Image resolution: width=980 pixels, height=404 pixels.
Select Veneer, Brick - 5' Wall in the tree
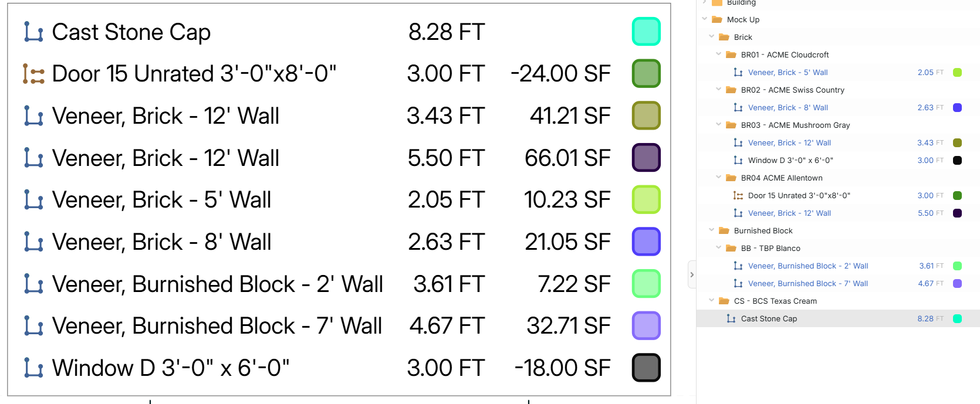point(788,72)
